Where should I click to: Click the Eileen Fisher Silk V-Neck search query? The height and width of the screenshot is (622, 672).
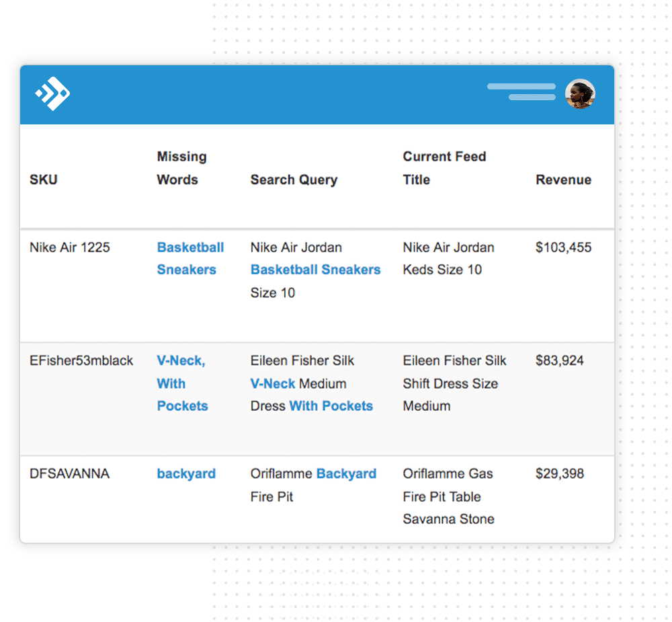click(x=312, y=383)
